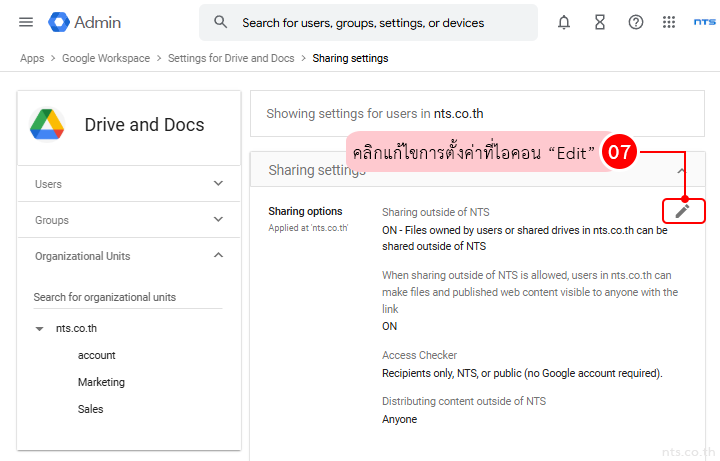The height and width of the screenshot is (461, 720).
Task: Open Settings for Drive and Docs breadcrumb
Action: 231,58
